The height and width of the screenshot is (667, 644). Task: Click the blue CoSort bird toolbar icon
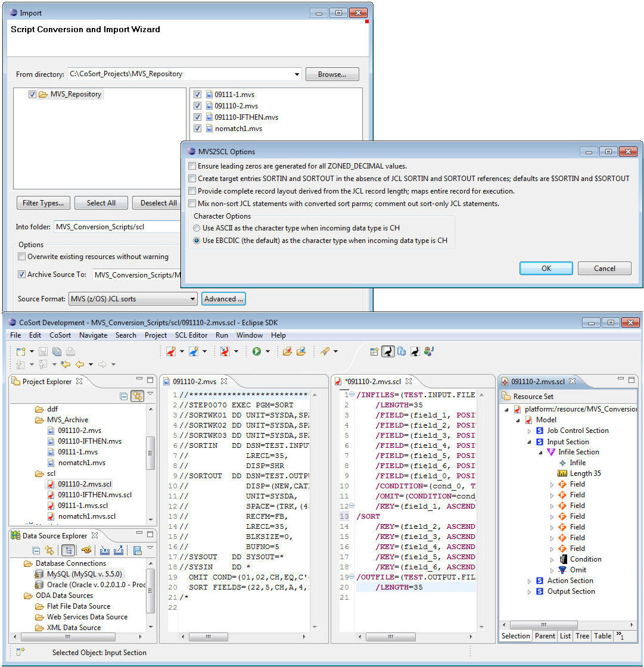(194, 351)
